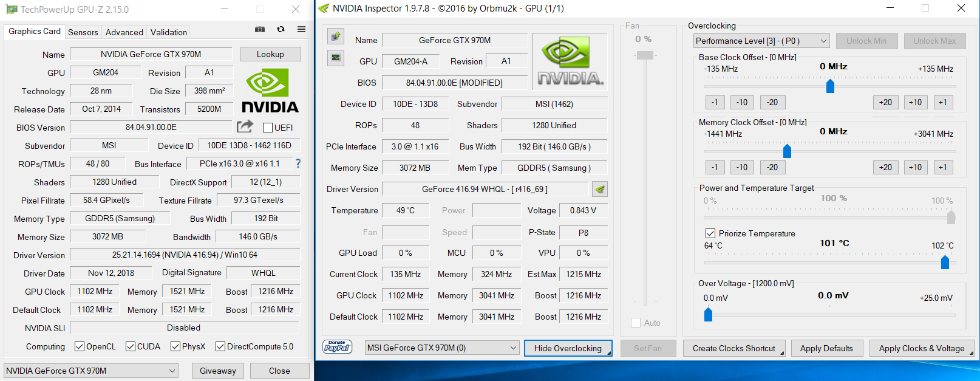Click the temperature target slider handle
Screen dimensions: 980x381
click(945, 262)
